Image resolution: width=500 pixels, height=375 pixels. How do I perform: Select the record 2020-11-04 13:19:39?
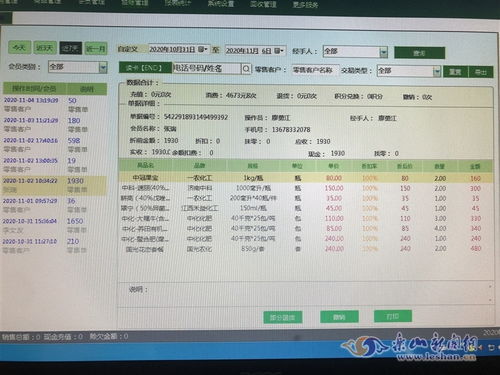55,104
